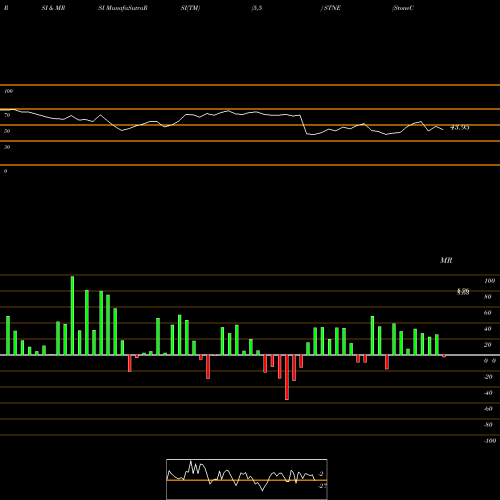Open the mini overview chart thumbnail at bottom
This screenshot has width=500, height=500.
click(x=247, y=479)
